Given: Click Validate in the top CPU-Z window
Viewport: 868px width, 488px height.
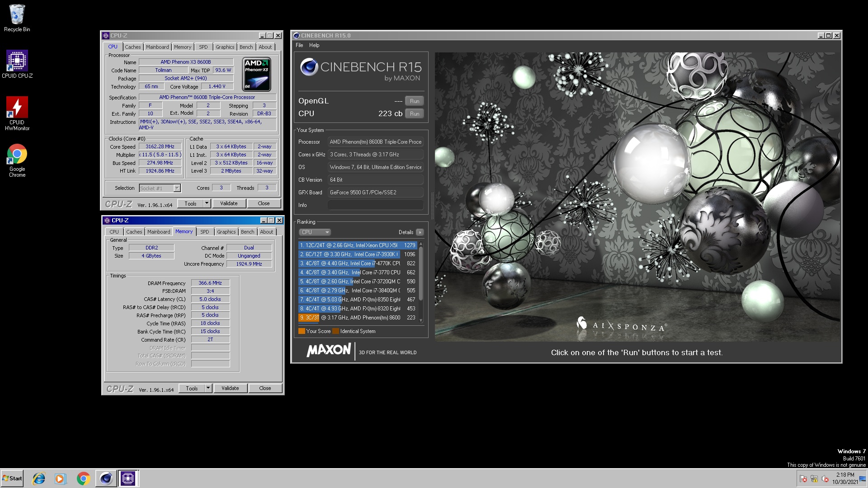Looking at the screenshot, I should 229,203.
